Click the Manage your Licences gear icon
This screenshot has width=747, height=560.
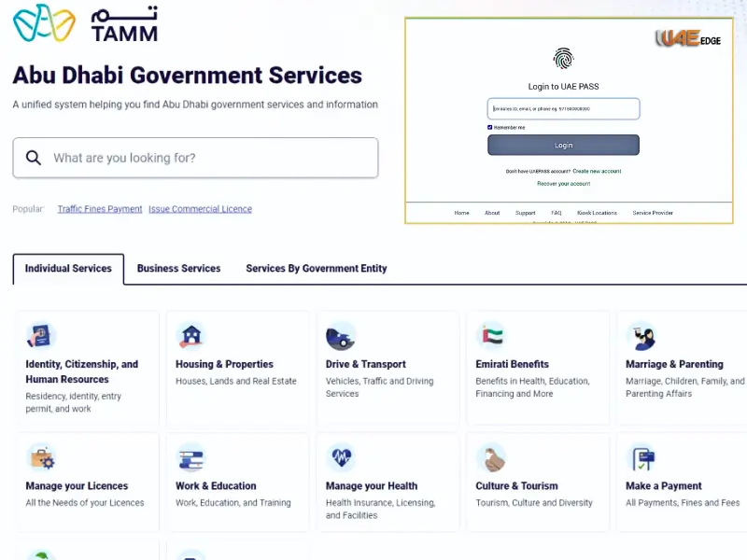tap(42, 457)
